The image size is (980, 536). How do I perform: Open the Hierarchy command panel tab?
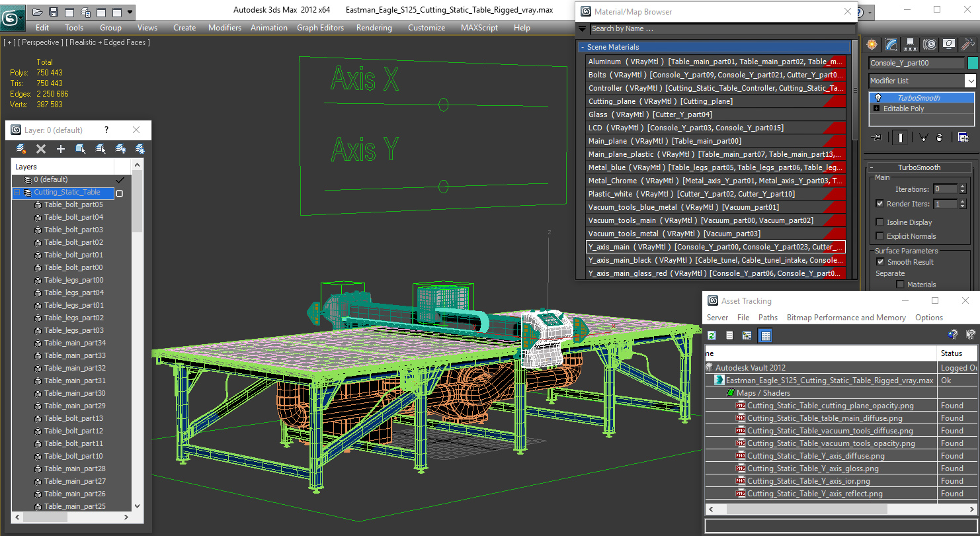point(911,44)
